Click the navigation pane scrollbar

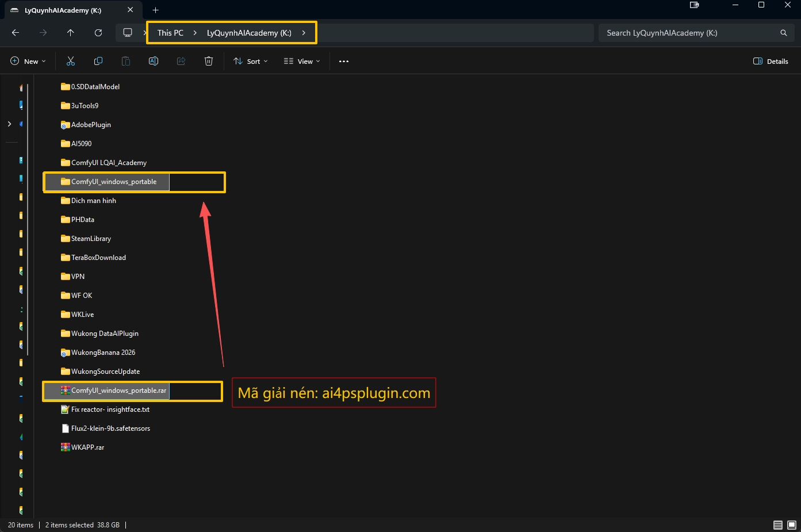tap(28, 219)
